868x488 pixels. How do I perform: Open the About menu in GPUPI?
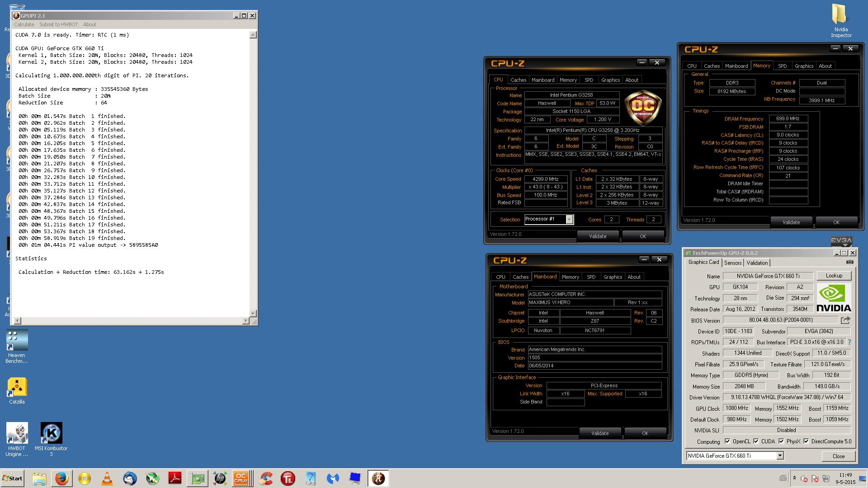point(90,24)
